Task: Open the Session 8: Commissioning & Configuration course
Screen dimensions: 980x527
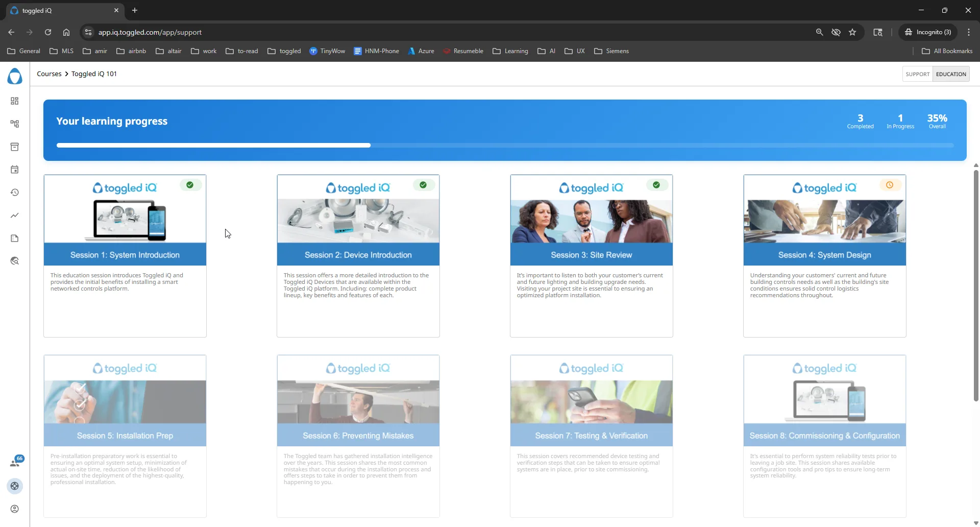Action: [x=825, y=436]
